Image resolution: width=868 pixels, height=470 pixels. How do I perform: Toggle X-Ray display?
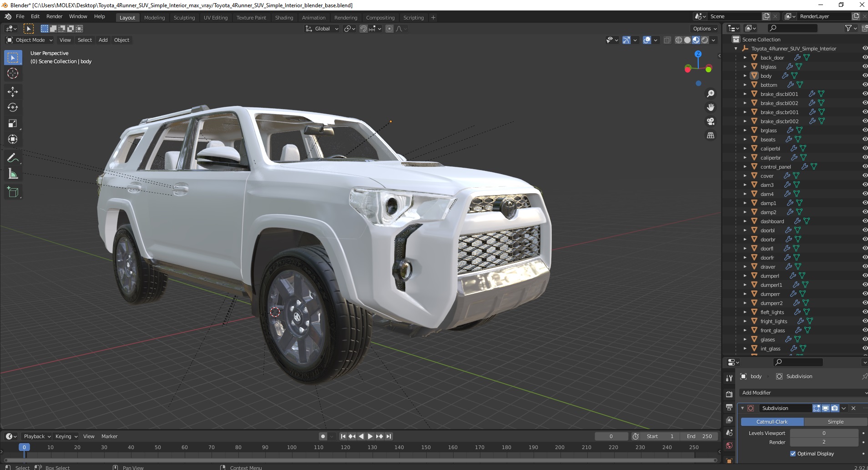tap(667, 40)
